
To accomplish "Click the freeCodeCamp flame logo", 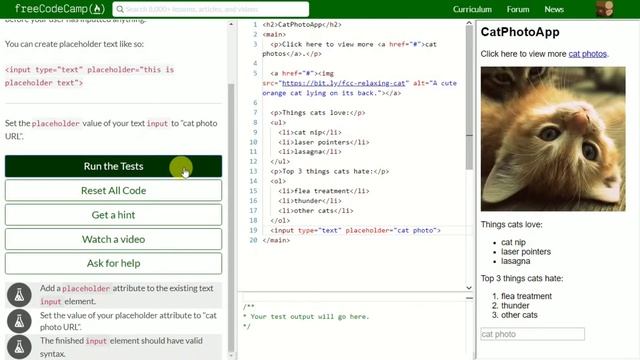I will pyautogui.click(x=60, y=9).
